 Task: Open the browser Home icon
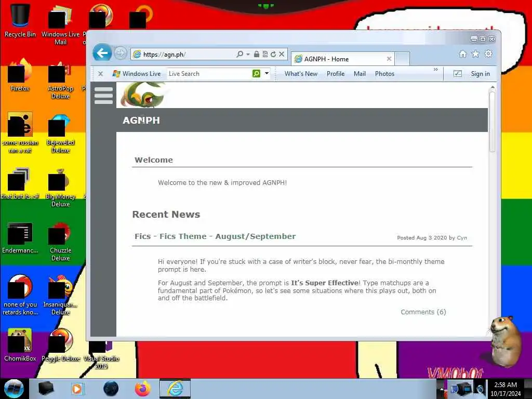pos(462,54)
